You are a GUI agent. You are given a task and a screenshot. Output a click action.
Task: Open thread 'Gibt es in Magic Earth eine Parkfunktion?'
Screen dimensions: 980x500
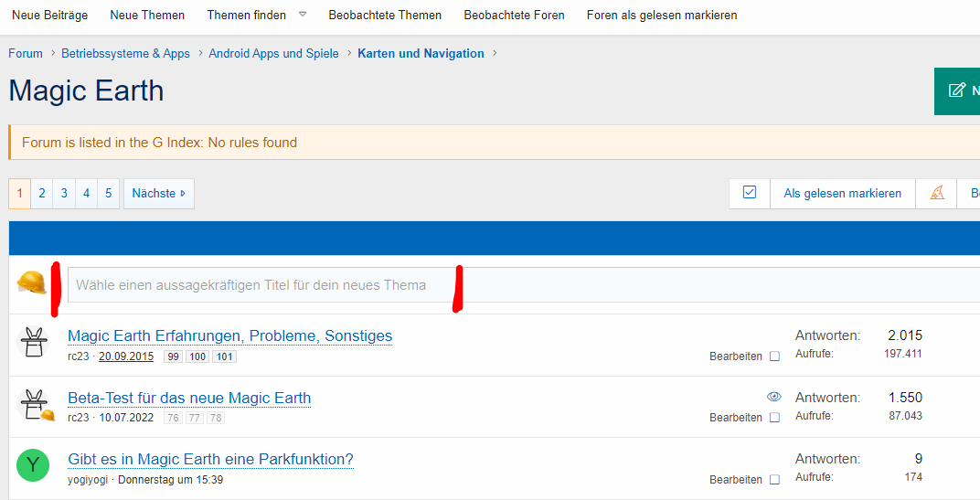210,459
